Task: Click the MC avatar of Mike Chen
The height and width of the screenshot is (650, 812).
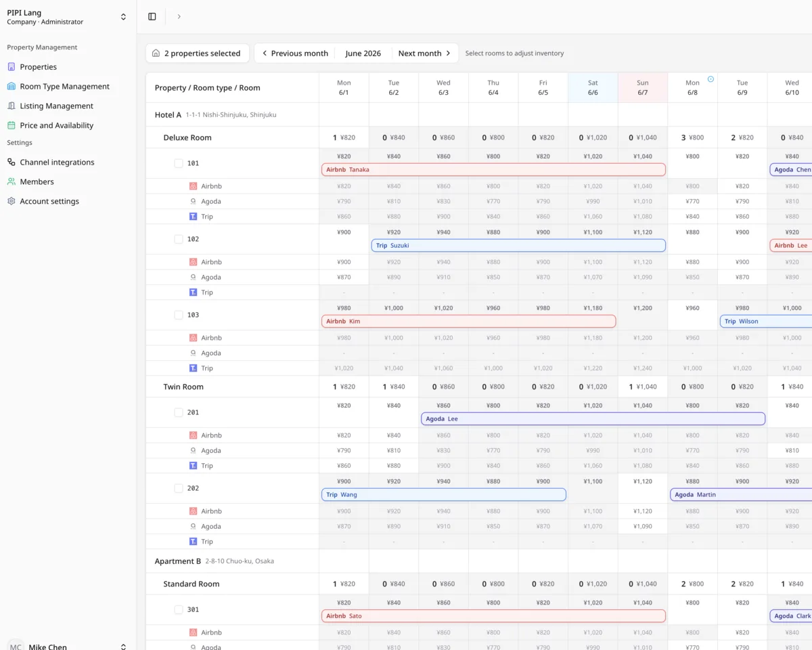Action: pyautogui.click(x=15, y=647)
